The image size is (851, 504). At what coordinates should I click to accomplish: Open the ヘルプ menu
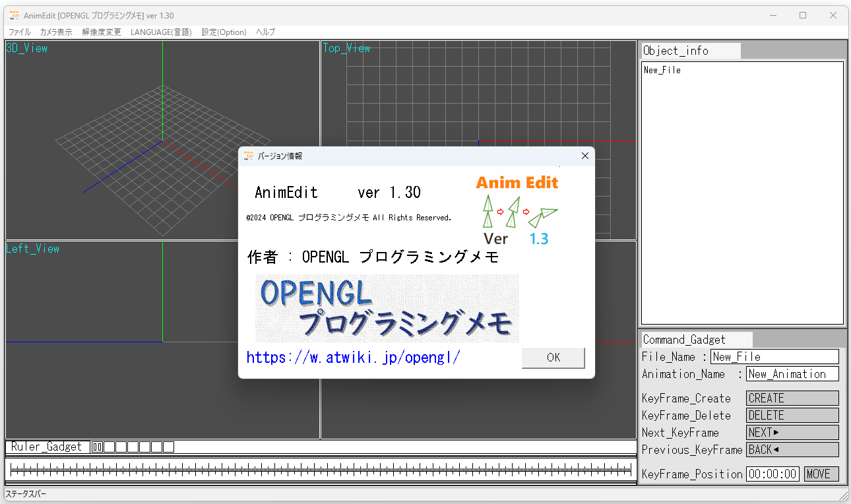click(x=265, y=32)
